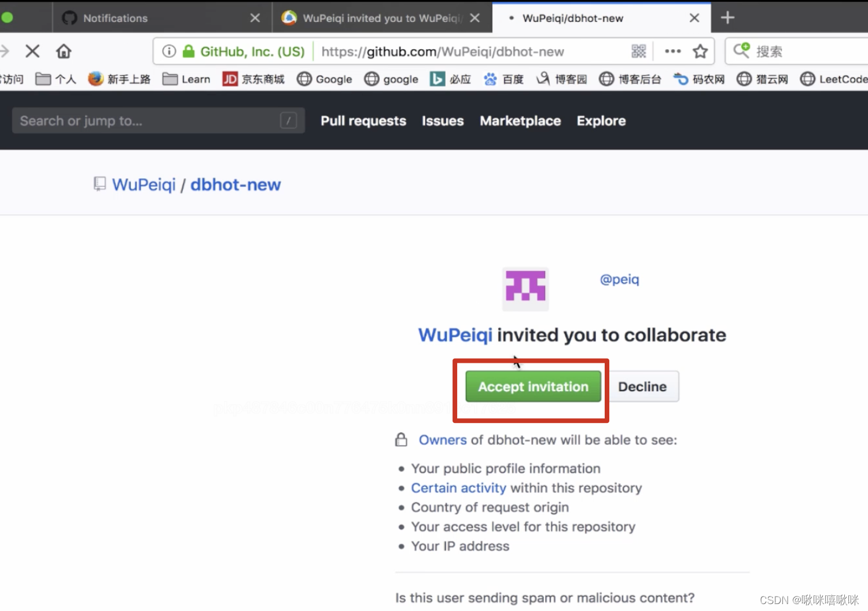Click the green padlock security icon
The width and height of the screenshot is (868, 611).
pos(188,51)
